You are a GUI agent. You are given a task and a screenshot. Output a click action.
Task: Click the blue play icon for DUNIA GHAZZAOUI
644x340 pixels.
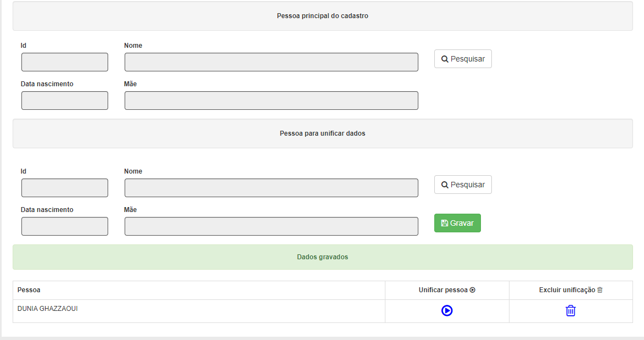(447, 310)
